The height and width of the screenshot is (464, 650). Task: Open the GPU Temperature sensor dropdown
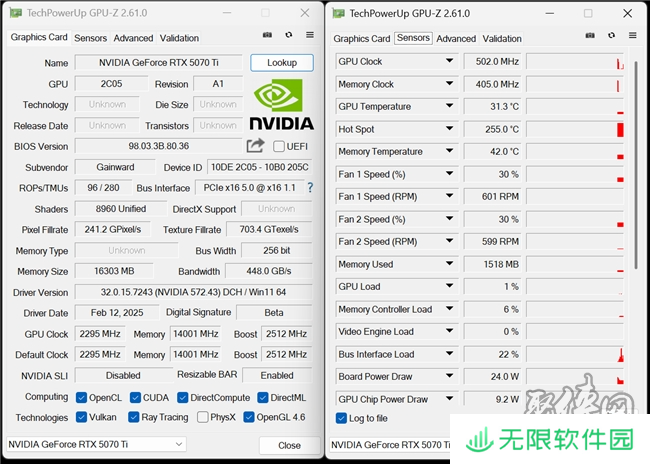click(x=449, y=106)
